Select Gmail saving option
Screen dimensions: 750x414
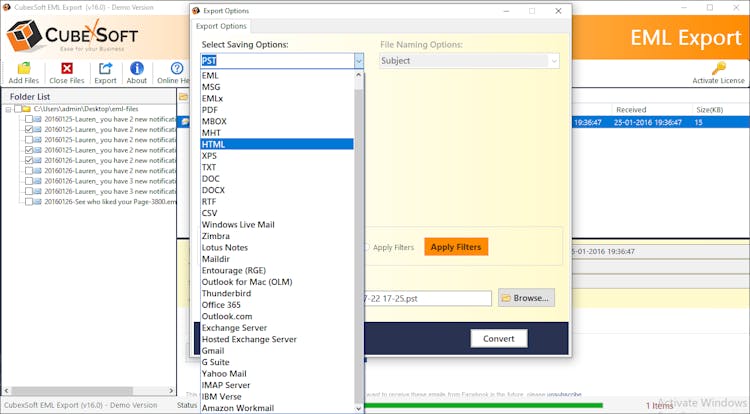point(277,351)
